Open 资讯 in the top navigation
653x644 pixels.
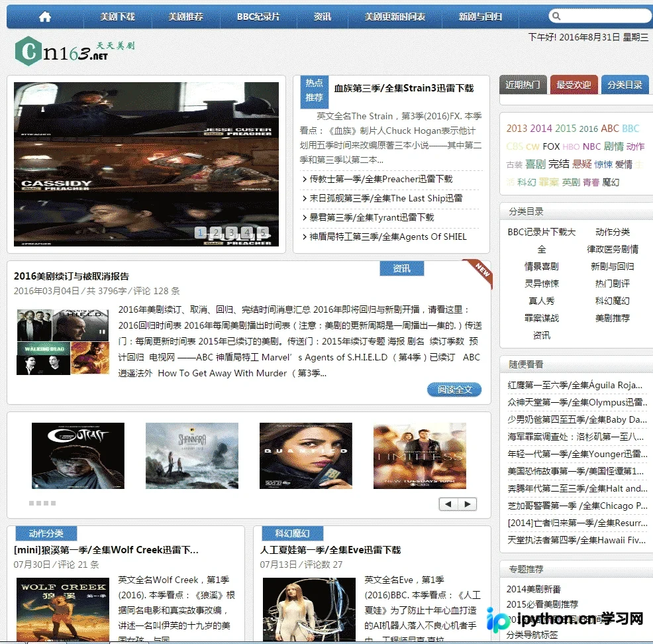pos(323,17)
